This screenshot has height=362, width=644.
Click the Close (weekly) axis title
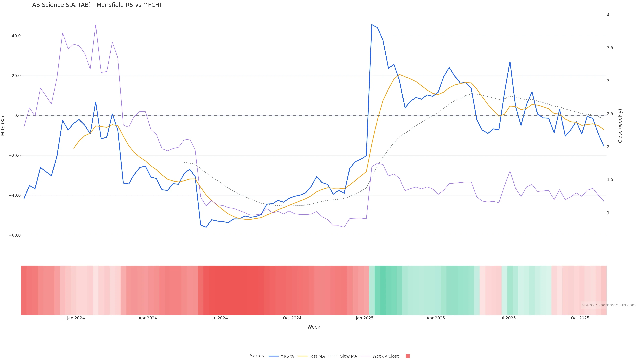[620, 126]
